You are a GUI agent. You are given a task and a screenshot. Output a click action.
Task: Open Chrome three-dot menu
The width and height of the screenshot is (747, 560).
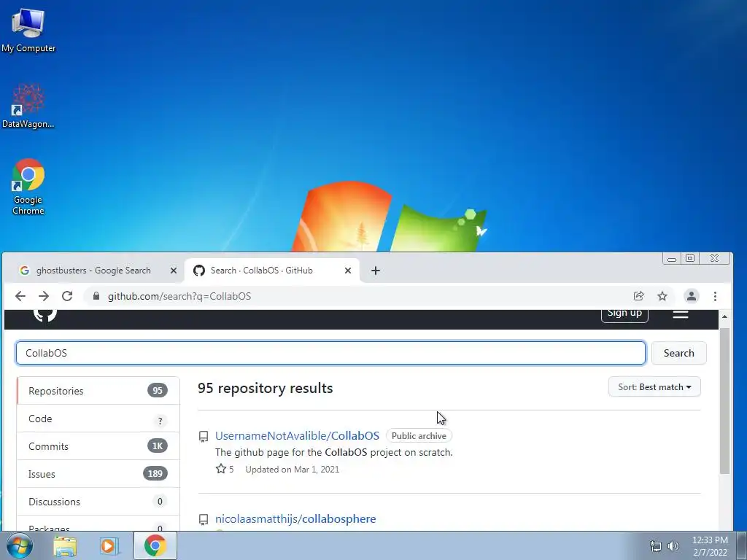(x=715, y=296)
